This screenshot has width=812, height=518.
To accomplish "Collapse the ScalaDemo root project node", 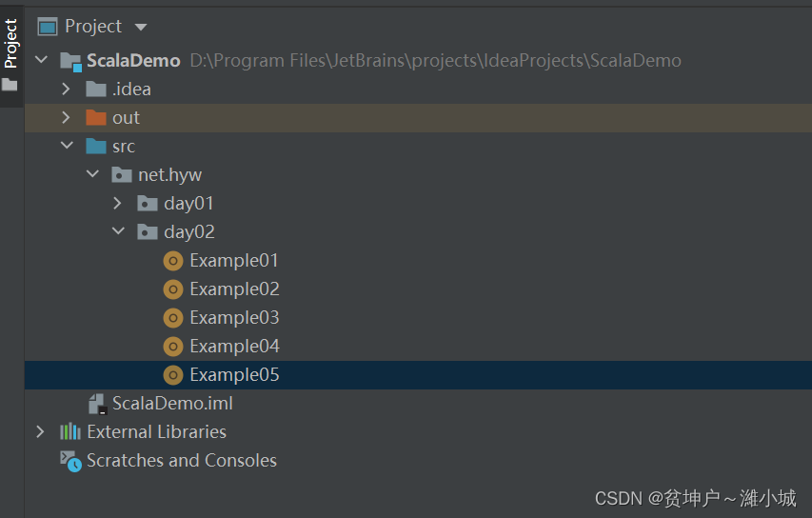I will coord(41,61).
